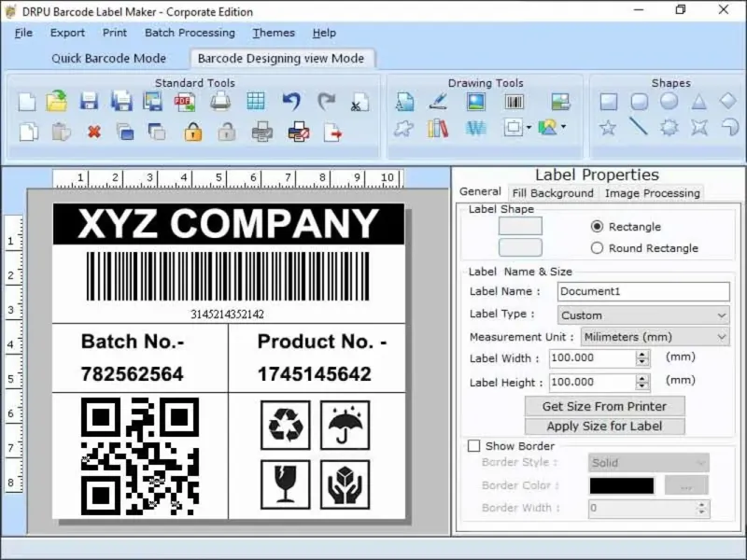Switch to Quick Barcode Mode tab
The height and width of the screenshot is (560, 747).
click(108, 58)
